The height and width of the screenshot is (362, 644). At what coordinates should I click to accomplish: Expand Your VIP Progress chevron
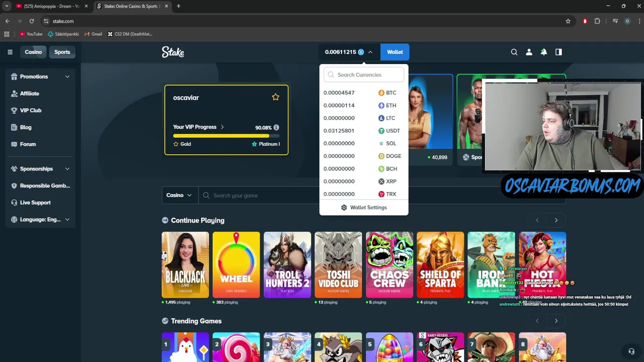pos(222,127)
